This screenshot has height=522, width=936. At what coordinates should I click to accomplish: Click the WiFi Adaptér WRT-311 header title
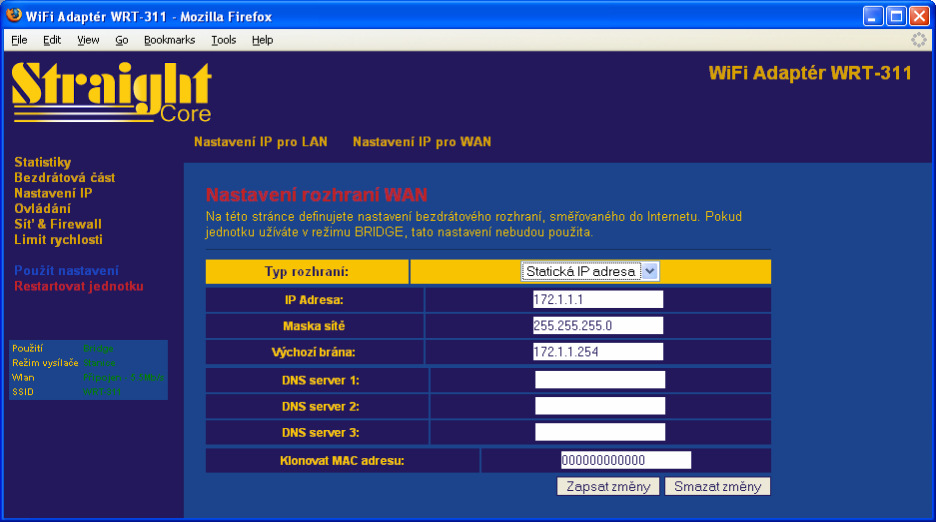(x=810, y=73)
